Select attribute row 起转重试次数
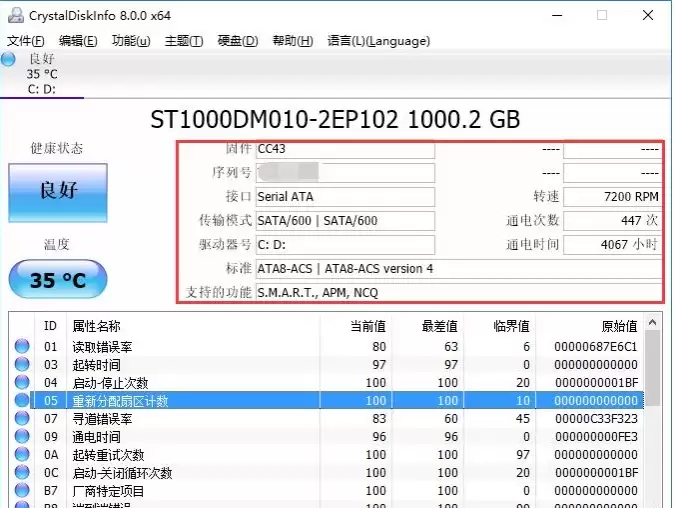The height and width of the screenshot is (508, 675). [327, 454]
